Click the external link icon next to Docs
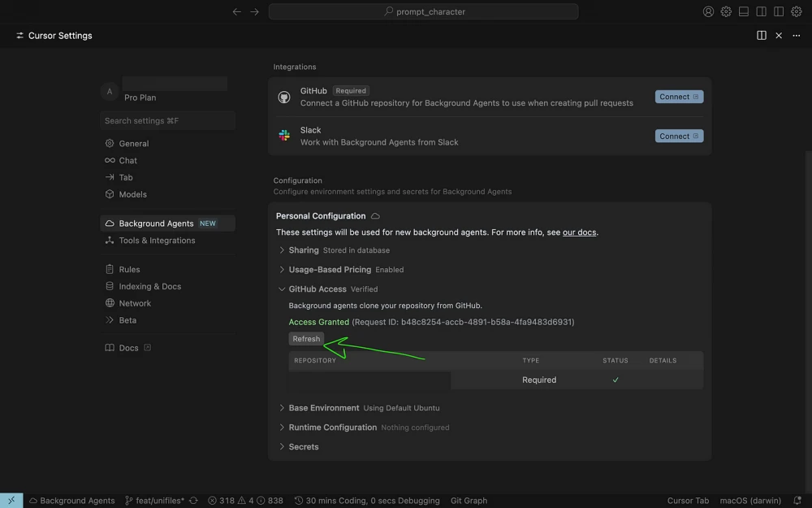812x508 pixels. click(x=145, y=347)
